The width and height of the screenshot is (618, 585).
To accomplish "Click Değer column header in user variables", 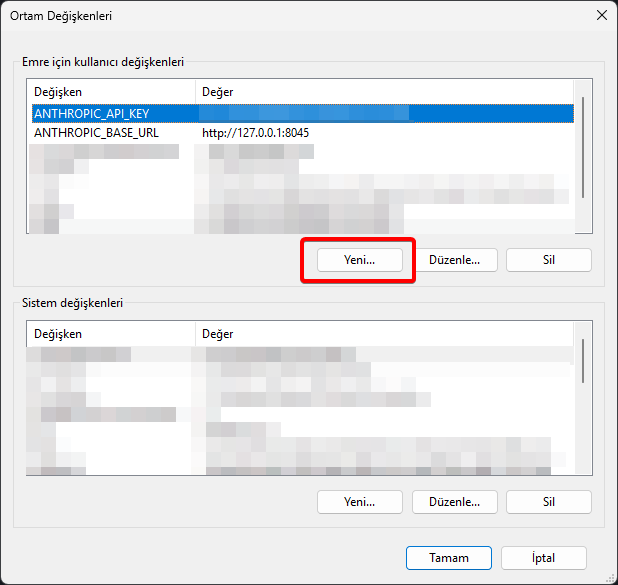I will [x=380, y=92].
